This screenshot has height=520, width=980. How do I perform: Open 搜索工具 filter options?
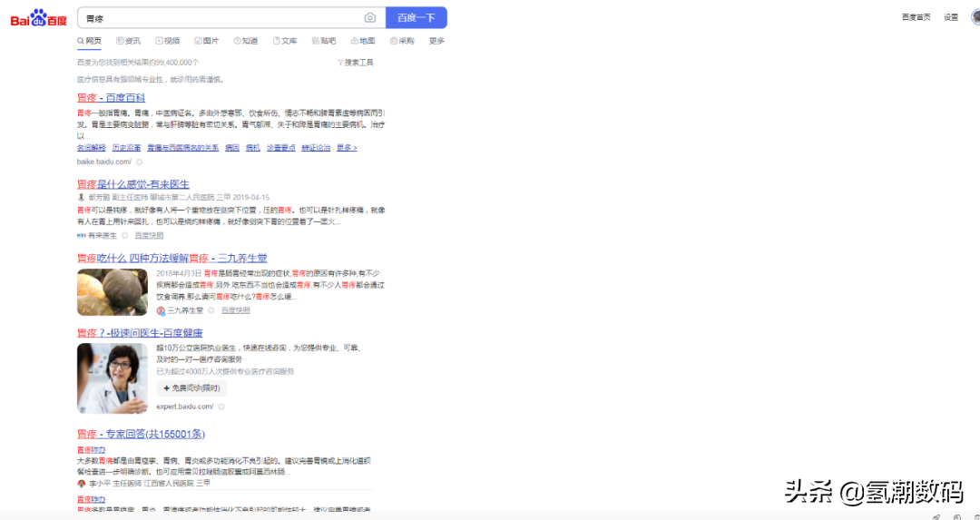click(355, 63)
